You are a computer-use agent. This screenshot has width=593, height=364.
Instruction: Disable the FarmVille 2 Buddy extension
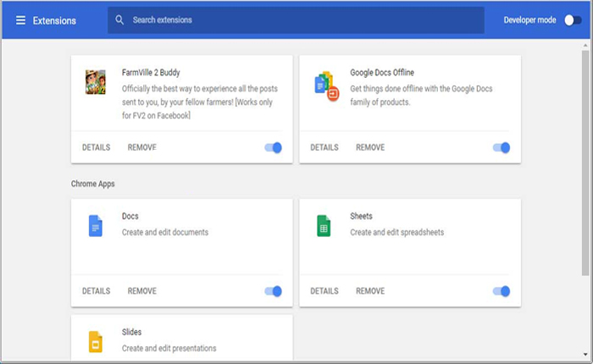(x=273, y=148)
